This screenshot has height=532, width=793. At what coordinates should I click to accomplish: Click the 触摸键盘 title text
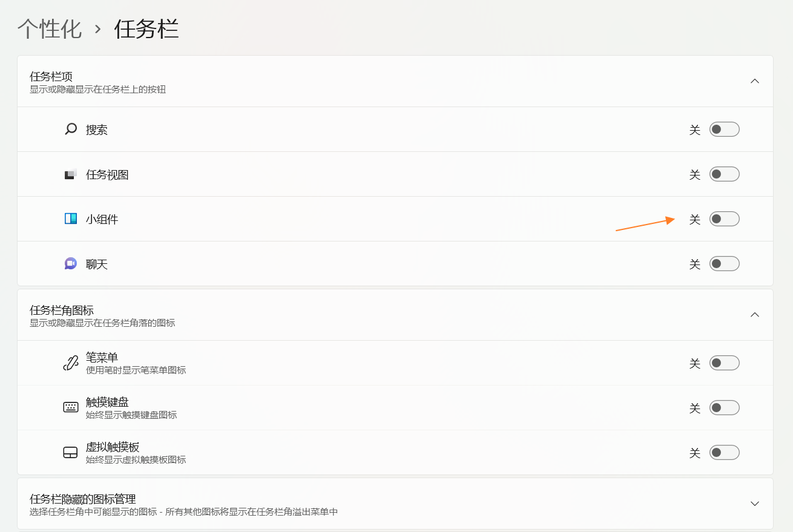point(107,402)
